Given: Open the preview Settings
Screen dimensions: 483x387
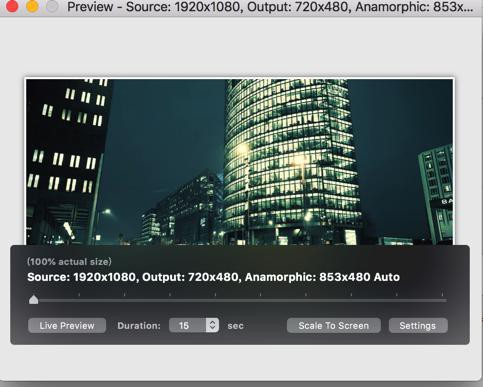Looking at the screenshot, I should click(418, 325).
